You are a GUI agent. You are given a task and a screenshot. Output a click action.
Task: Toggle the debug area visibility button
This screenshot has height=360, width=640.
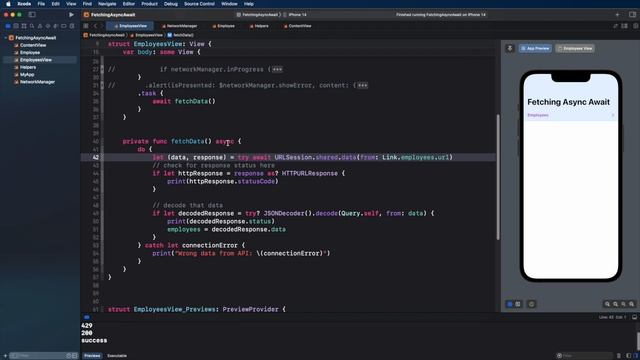[x=634, y=317]
